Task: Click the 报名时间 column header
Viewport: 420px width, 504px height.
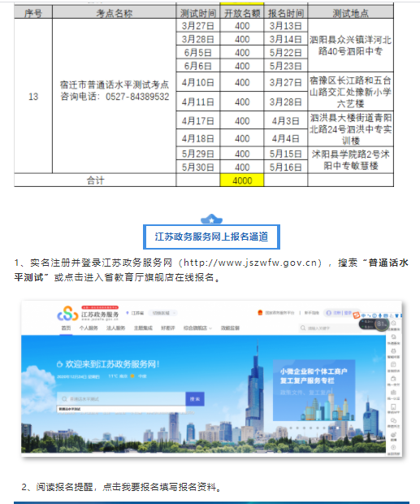Action: pyautogui.click(x=285, y=13)
